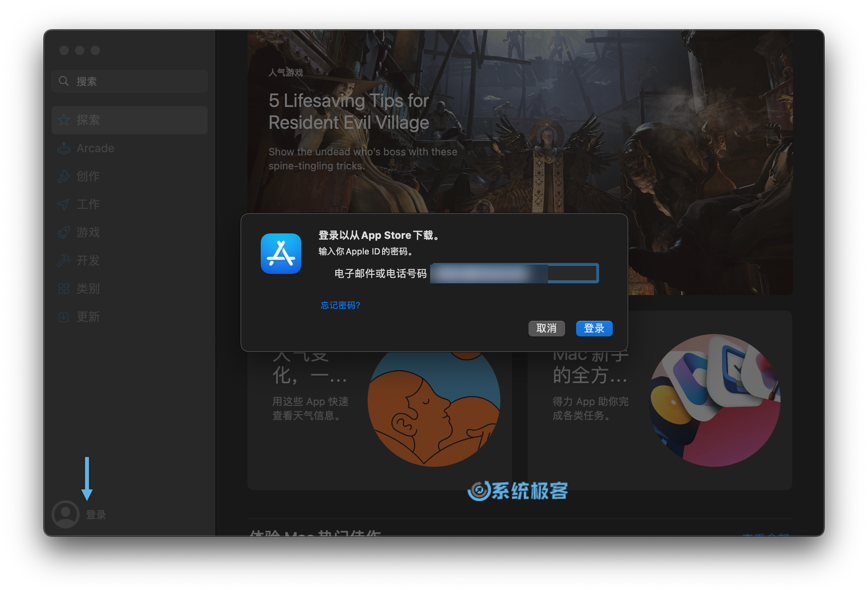The width and height of the screenshot is (868, 594).
Task: Open 类别 in the sidebar
Action: pyautogui.click(x=130, y=289)
